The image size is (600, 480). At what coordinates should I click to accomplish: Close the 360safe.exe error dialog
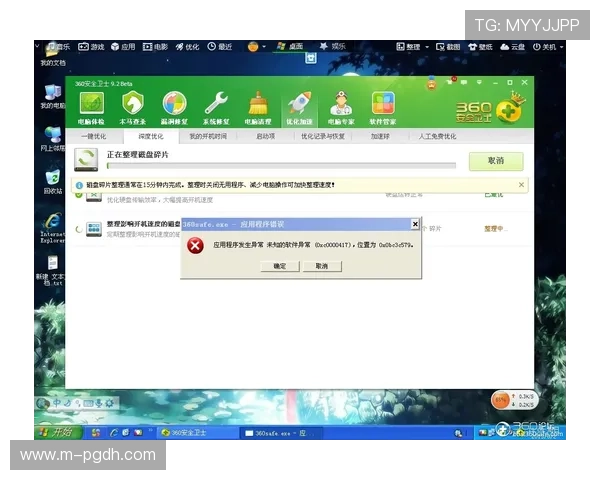click(x=415, y=224)
